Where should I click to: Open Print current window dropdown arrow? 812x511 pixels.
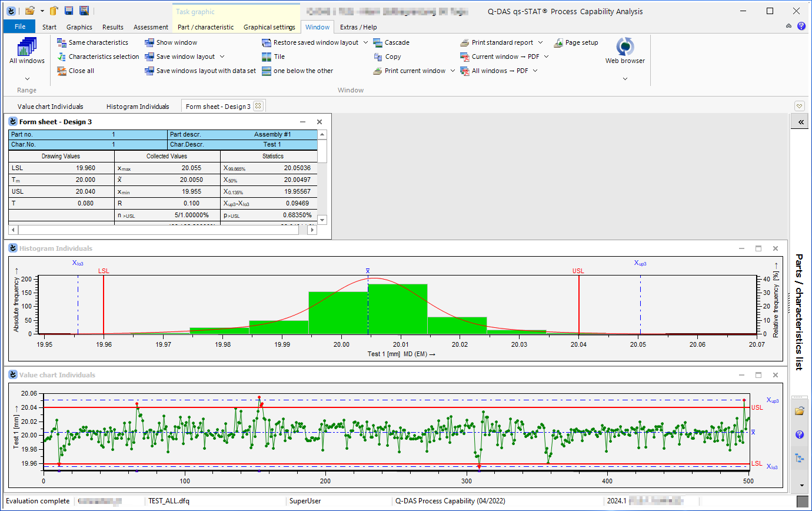pyautogui.click(x=452, y=71)
